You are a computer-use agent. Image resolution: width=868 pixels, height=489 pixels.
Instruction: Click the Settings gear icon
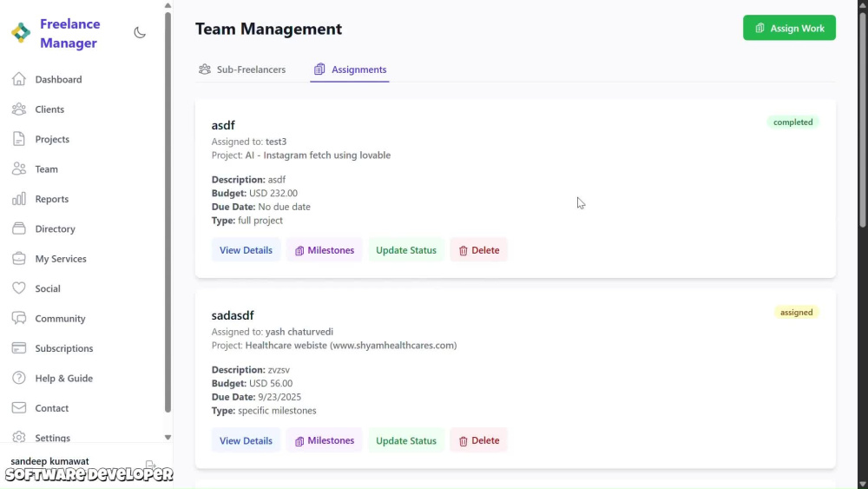[19, 438]
